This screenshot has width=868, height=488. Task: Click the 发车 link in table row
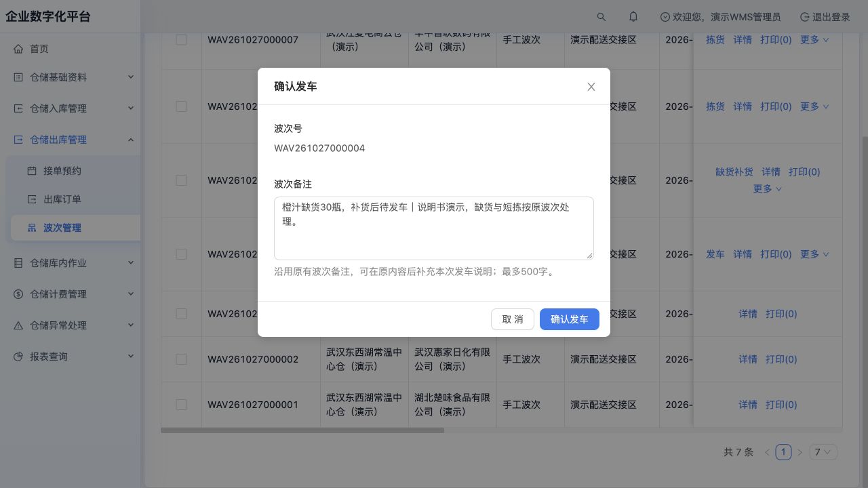tap(715, 254)
